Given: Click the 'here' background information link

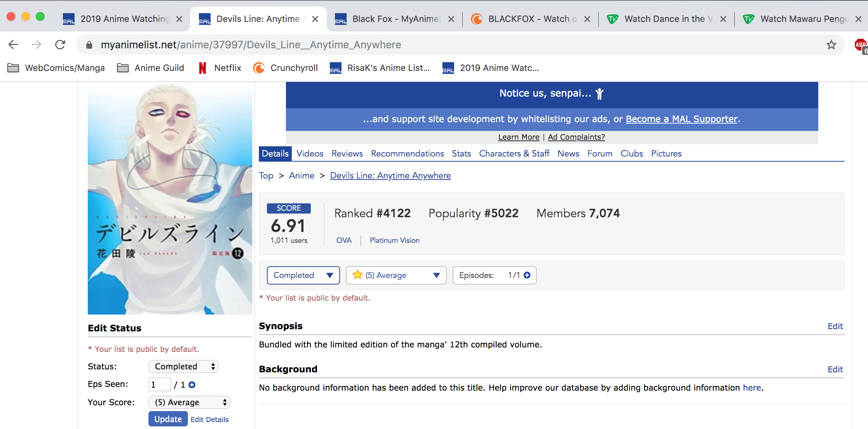Looking at the screenshot, I should (752, 388).
